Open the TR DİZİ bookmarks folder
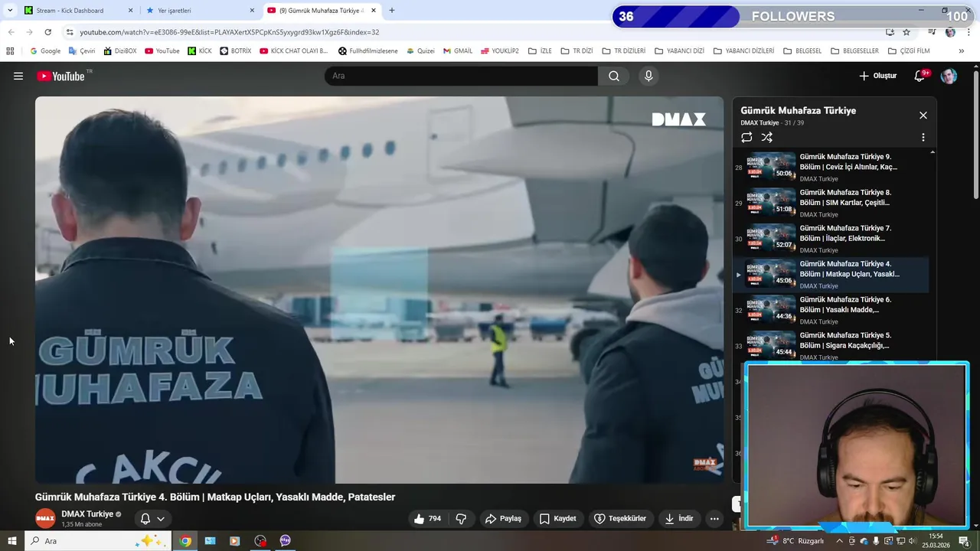980x551 pixels. 577,51
